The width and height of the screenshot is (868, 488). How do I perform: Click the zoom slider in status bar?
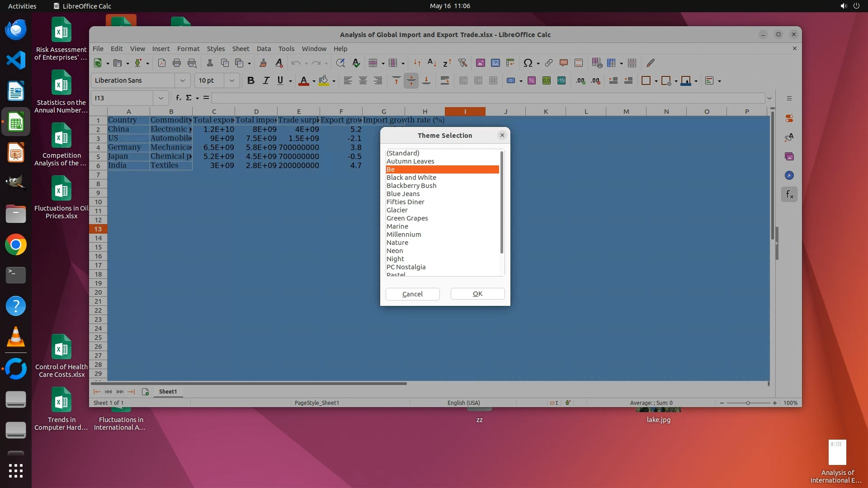click(748, 403)
